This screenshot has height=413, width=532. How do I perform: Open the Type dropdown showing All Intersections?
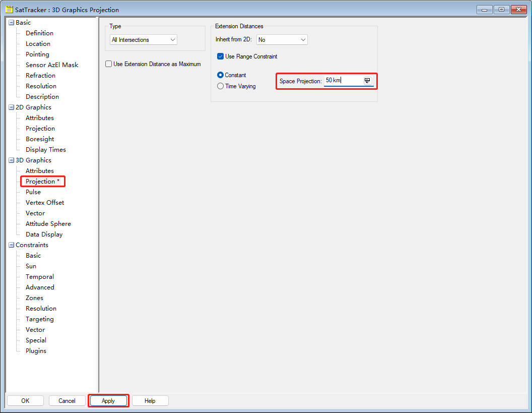(x=144, y=40)
